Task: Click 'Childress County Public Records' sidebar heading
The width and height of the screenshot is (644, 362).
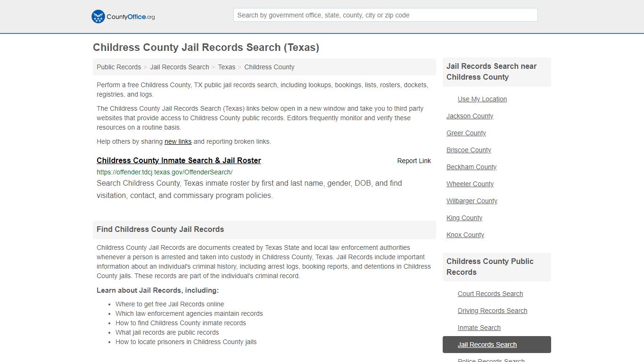Action: (490, 267)
